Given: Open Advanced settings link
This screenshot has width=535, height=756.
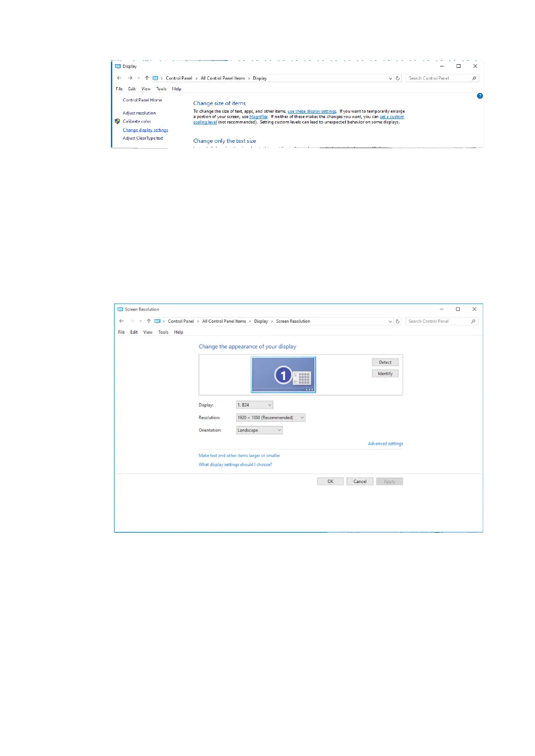Looking at the screenshot, I should pyautogui.click(x=385, y=444).
